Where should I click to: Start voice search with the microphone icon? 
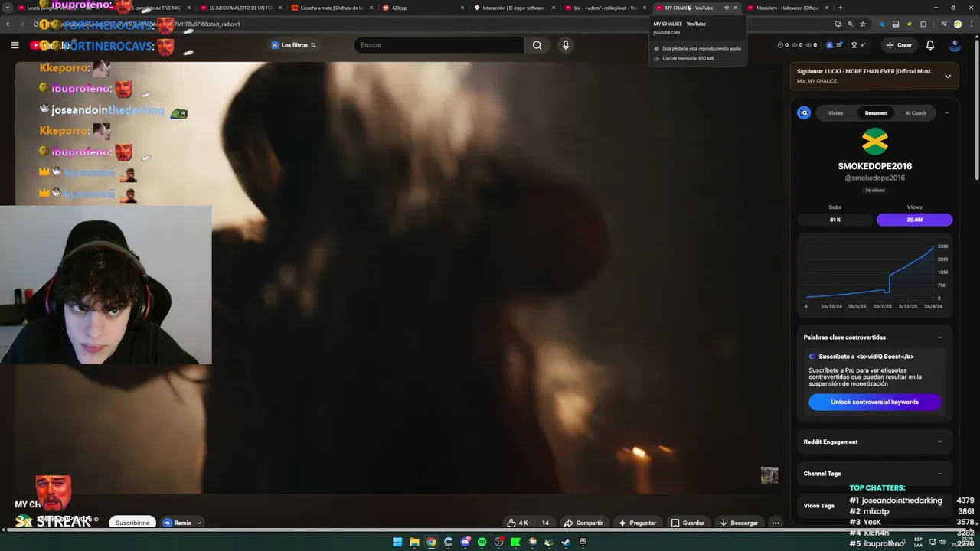coord(566,45)
